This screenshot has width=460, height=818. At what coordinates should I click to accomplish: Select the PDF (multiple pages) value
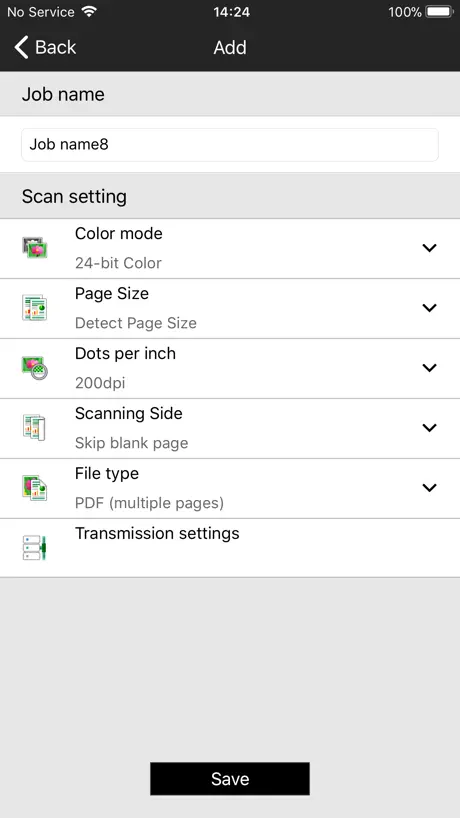[x=149, y=503]
